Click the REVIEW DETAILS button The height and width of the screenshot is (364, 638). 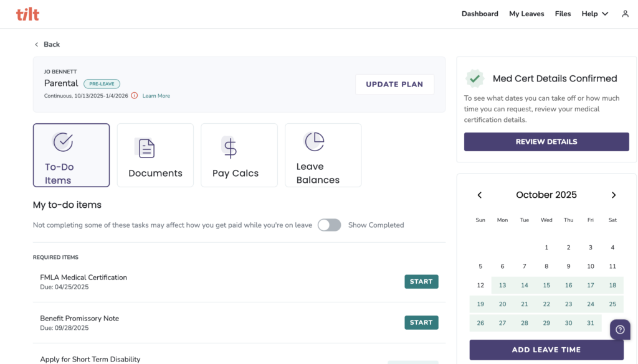[546, 142]
